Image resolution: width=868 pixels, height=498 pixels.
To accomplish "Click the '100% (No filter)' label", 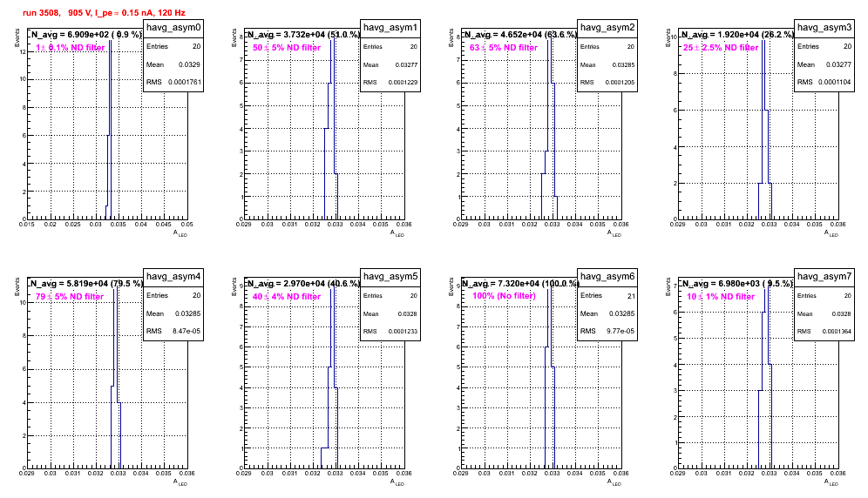I will coord(505,296).
